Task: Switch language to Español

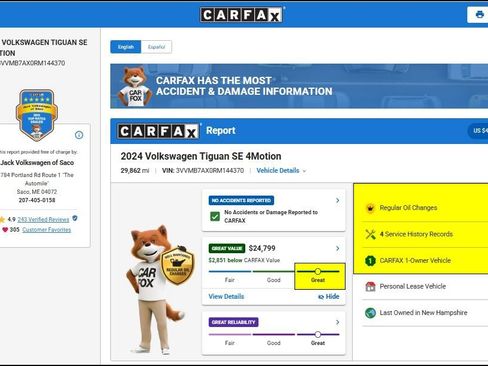Action: (x=156, y=47)
